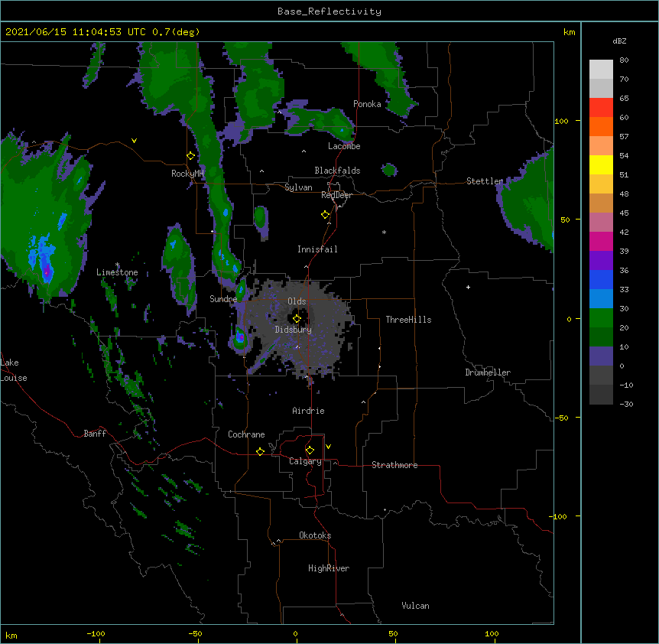
Task: Click the asterisk marker above Limestone label
Action: click(x=118, y=265)
